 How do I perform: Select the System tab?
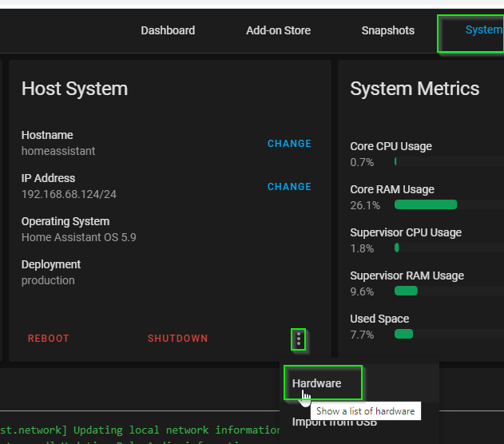pos(484,30)
